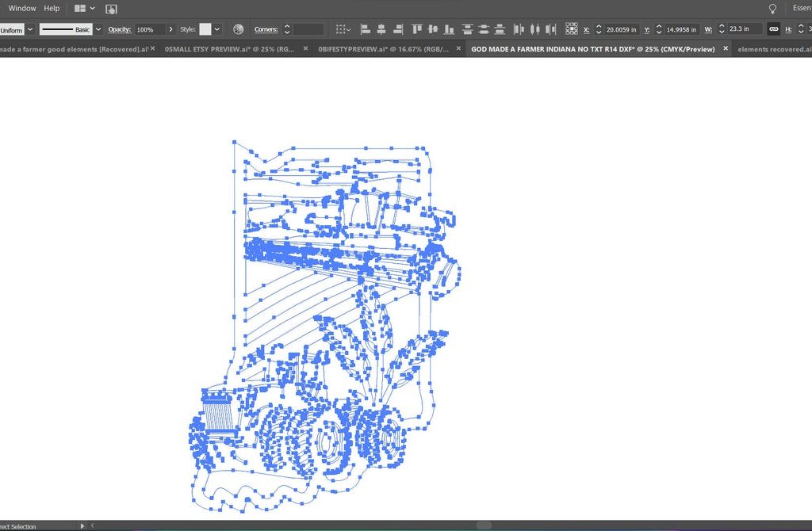Viewport: 812px width, 531px height.
Task: Click Horizontal Distribute Left icon
Action: [x=519, y=29]
